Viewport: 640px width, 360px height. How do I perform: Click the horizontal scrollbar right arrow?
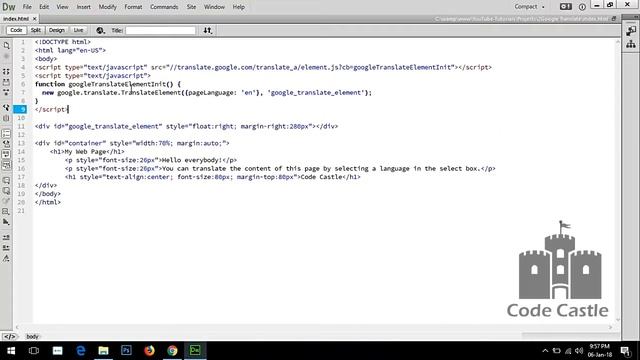click(611, 327)
